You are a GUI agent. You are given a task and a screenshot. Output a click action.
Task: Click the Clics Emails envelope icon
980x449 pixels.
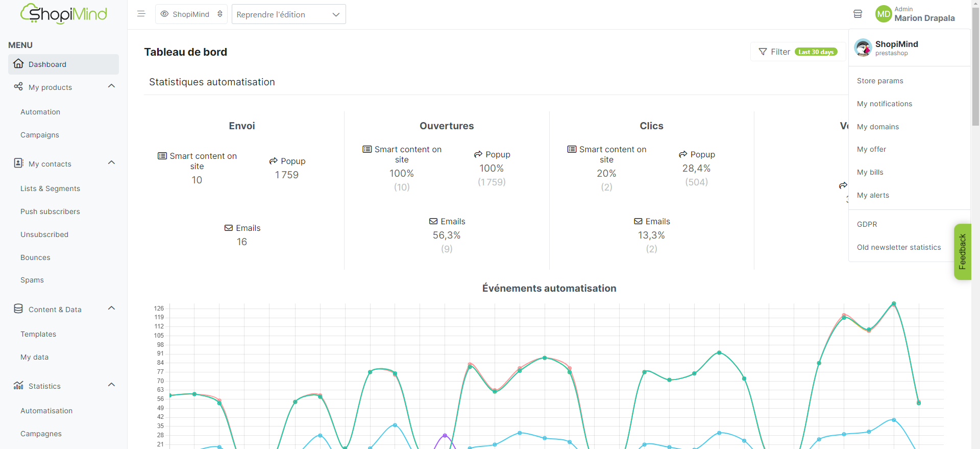pos(638,221)
